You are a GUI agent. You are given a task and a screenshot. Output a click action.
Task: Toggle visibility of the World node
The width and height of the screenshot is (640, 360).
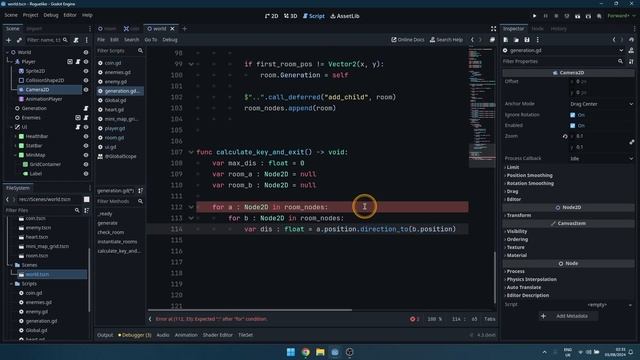[86, 52]
